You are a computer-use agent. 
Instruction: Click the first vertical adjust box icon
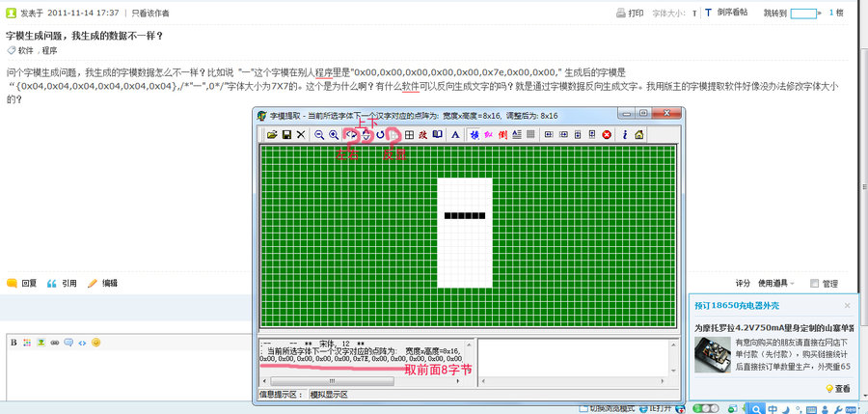point(578,135)
